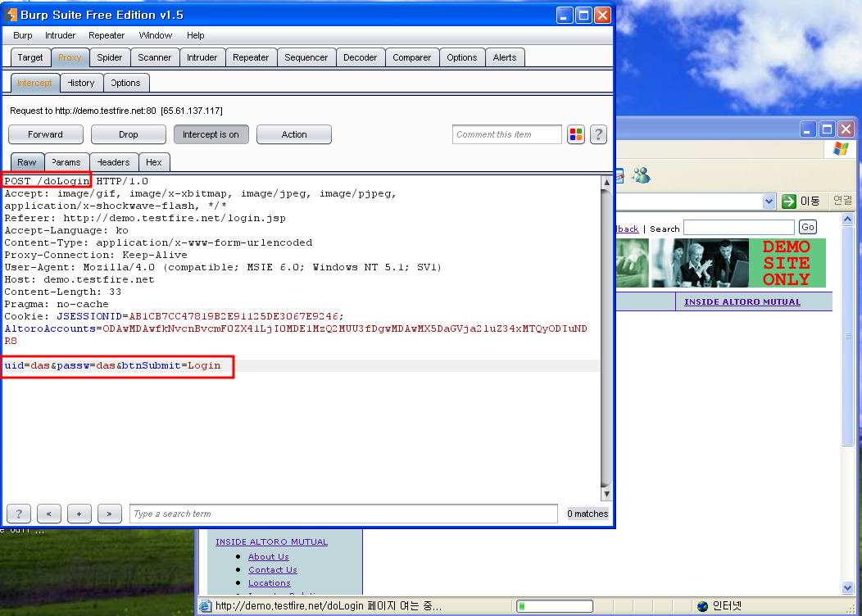The width and height of the screenshot is (862, 616).
Task: Switch to the Spider tab
Action: coord(110,57)
